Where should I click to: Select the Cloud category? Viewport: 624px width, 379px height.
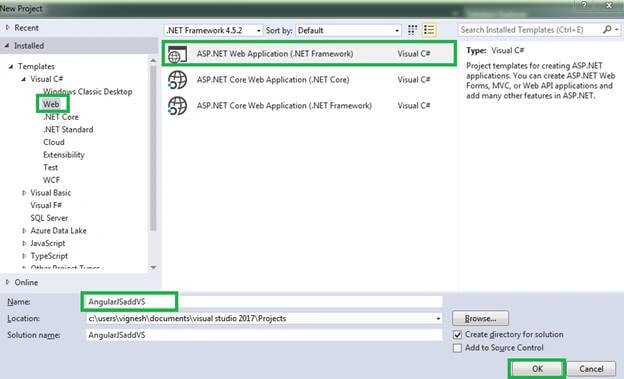(54, 142)
